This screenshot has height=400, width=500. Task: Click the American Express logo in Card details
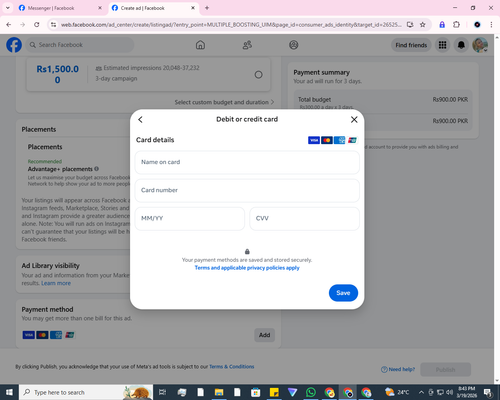[340, 140]
